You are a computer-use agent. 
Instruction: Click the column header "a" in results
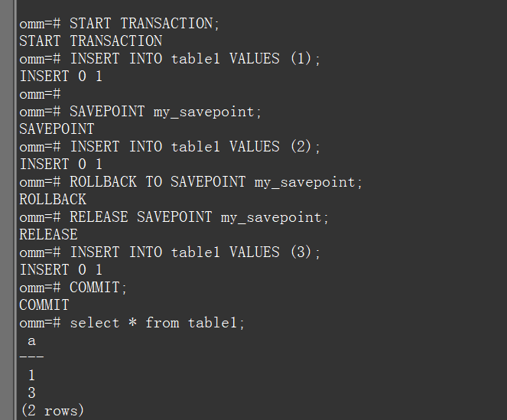(x=31, y=341)
